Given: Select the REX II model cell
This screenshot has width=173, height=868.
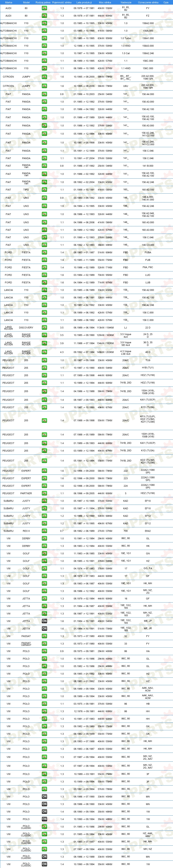Looking at the screenshot, I should click(26, 531).
